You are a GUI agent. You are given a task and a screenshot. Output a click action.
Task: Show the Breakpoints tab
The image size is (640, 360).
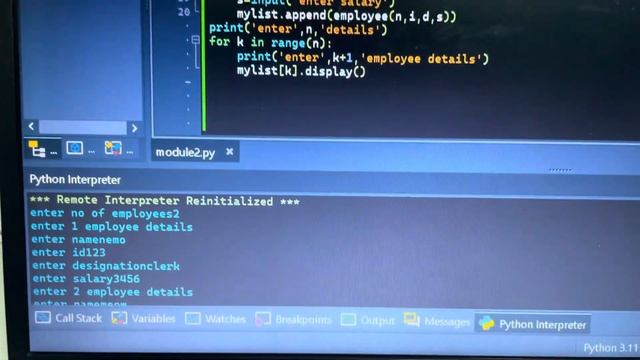(293, 320)
